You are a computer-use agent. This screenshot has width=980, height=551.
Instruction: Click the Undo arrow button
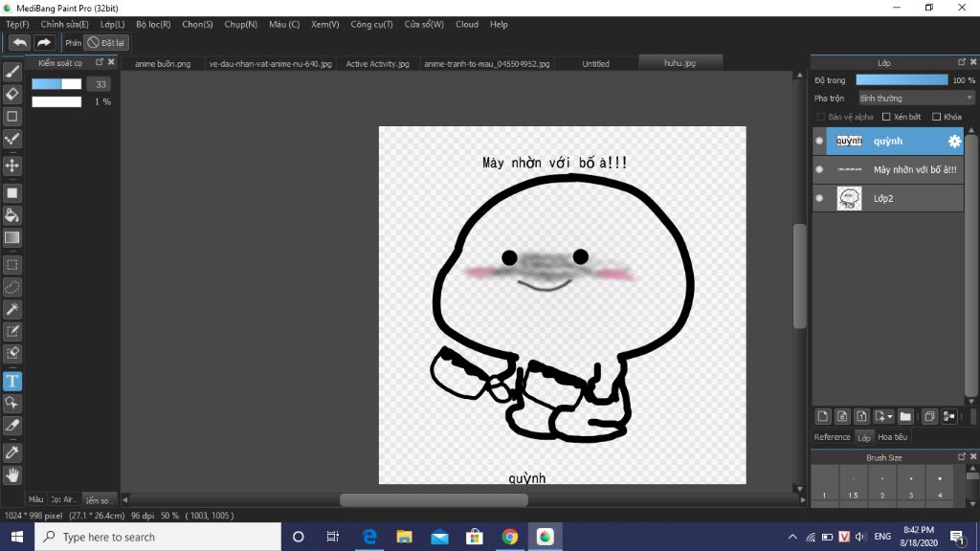[19, 42]
